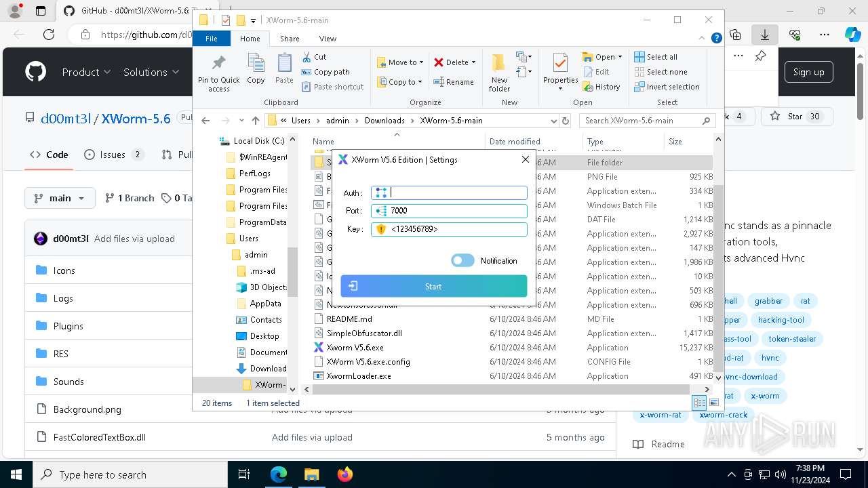868x488 pixels.
Task: Open the Issues tab on GitHub
Action: point(113,155)
